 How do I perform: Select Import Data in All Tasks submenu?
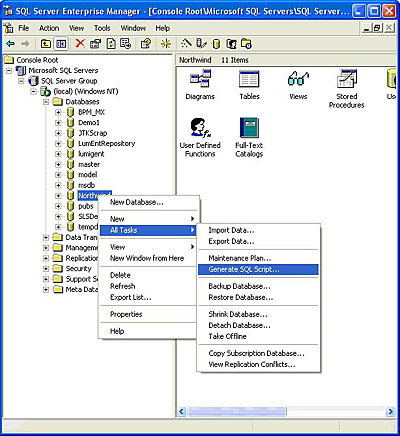tap(258, 230)
